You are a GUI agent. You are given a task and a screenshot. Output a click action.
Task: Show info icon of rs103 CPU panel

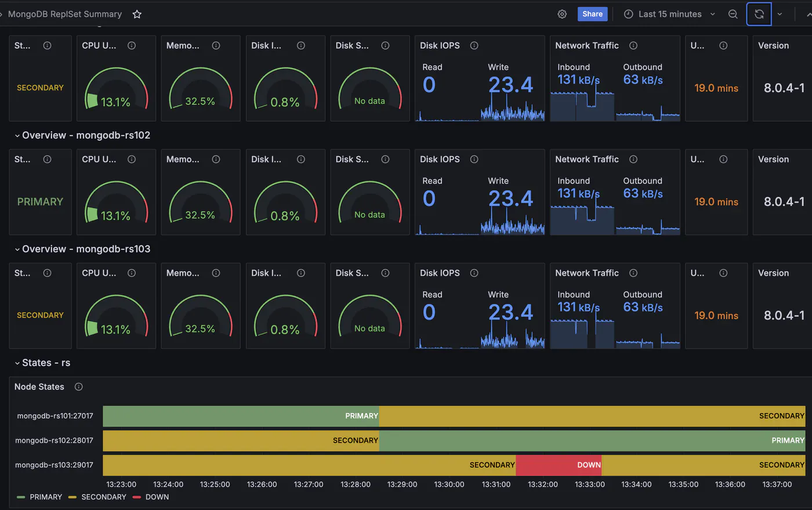pyautogui.click(x=132, y=273)
